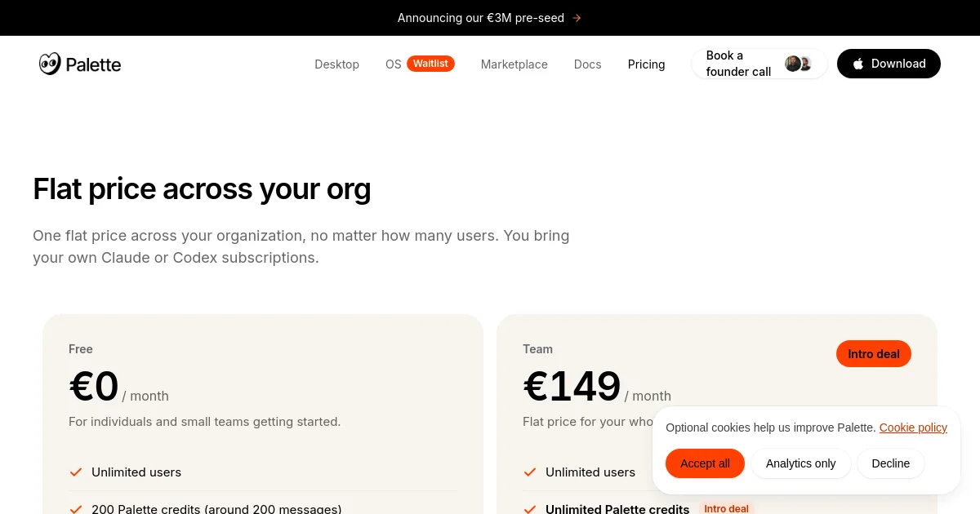Click the Apple icon in the Download button

858,64
